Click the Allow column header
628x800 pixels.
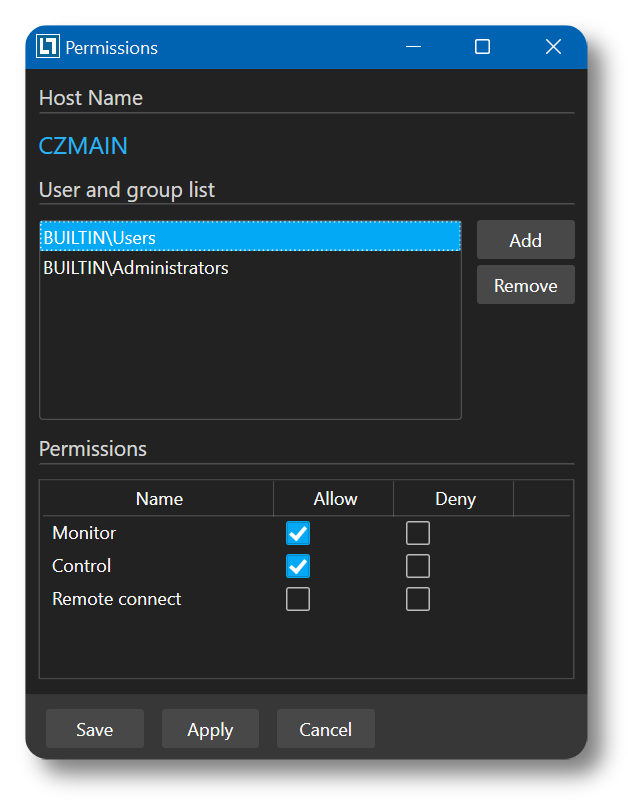point(334,498)
